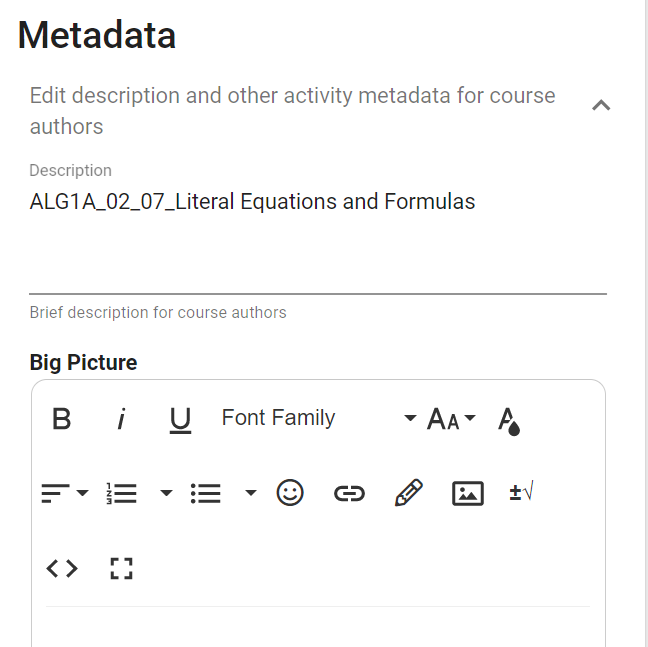Screen dimensions: 648x647
Task: Insert a hyperlink with link icon
Action: point(349,493)
